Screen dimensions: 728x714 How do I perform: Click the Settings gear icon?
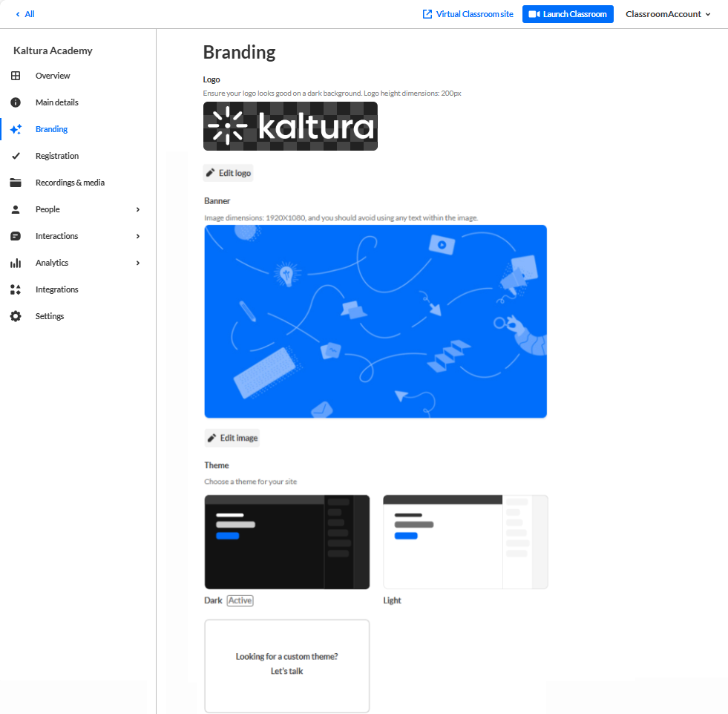[16, 316]
